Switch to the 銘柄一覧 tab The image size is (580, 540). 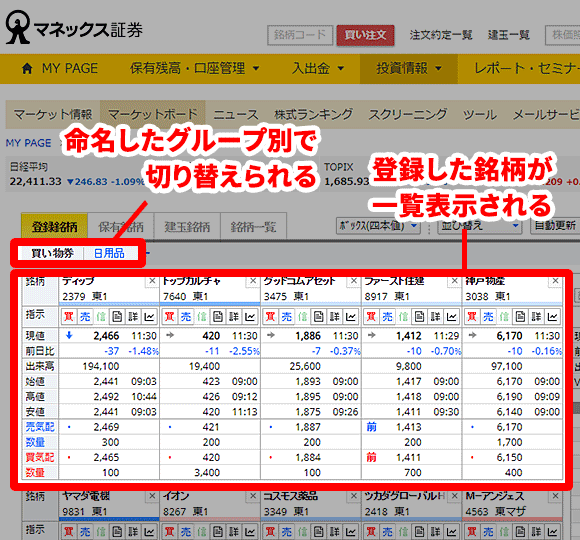(253, 226)
